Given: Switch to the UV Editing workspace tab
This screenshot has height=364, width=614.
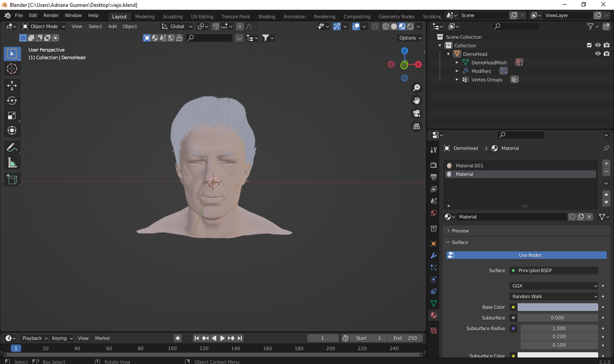Looking at the screenshot, I should [x=202, y=16].
